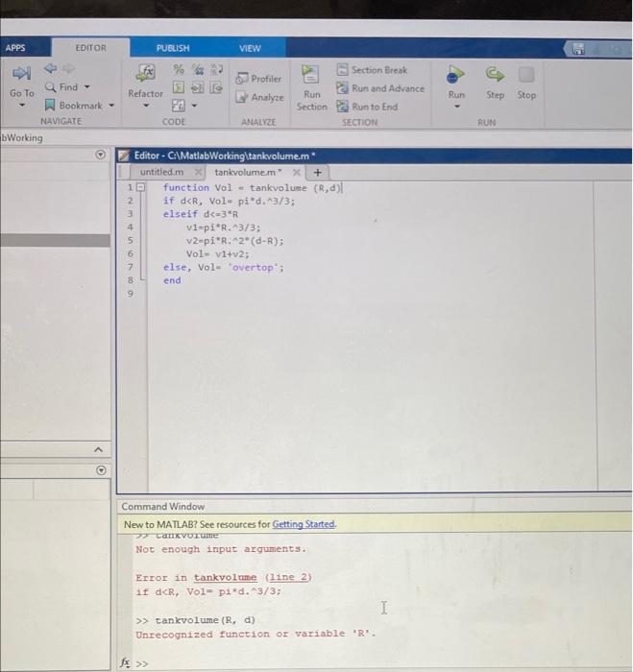This screenshot has width=633, height=672.
Task: Click Run Section
Action: coord(311,88)
